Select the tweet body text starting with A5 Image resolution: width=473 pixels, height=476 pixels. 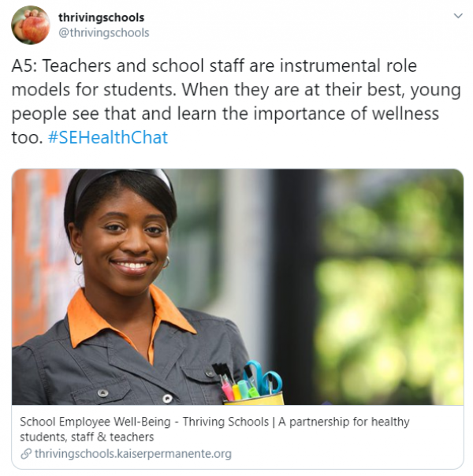tap(236, 102)
